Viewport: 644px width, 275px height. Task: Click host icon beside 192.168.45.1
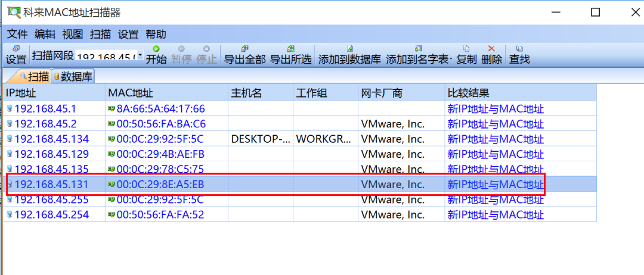[10, 109]
